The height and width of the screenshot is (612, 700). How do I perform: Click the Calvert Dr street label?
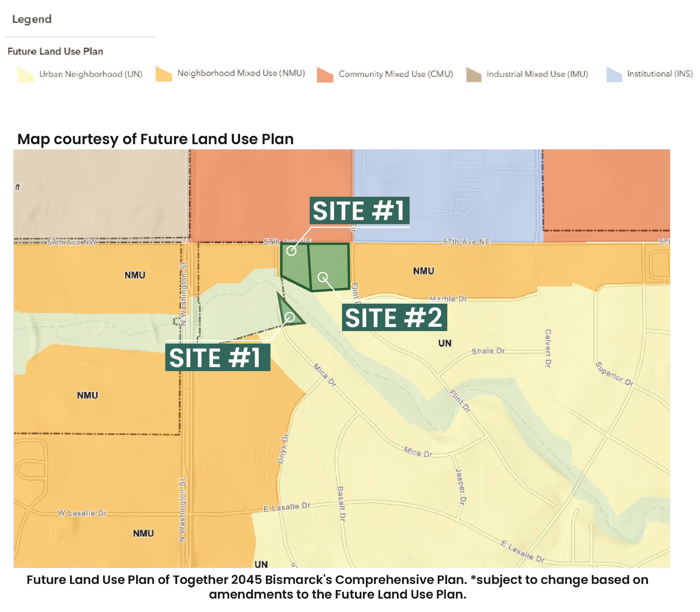click(548, 348)
